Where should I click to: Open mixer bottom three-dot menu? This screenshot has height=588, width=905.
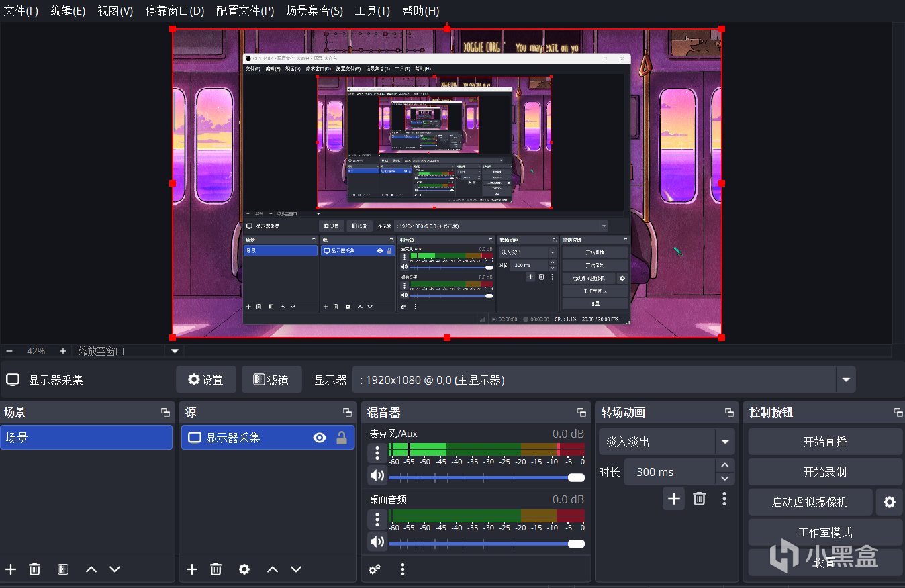click(x=403, y=569)
